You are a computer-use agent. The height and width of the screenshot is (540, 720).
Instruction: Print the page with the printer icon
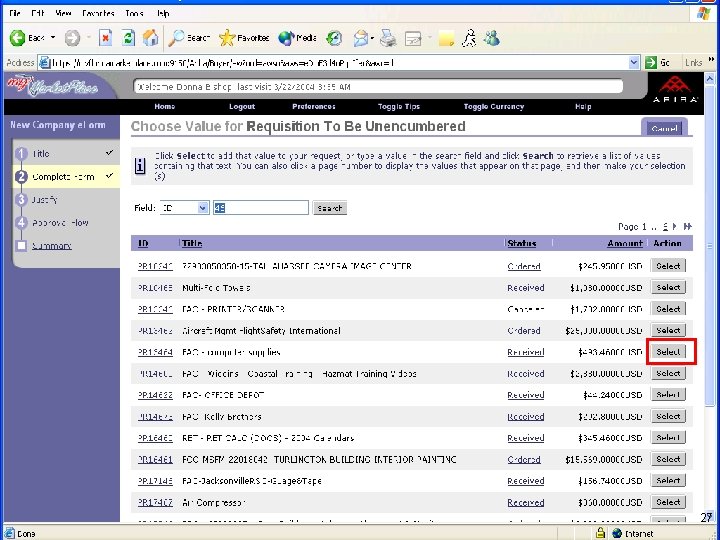[388, 38]
